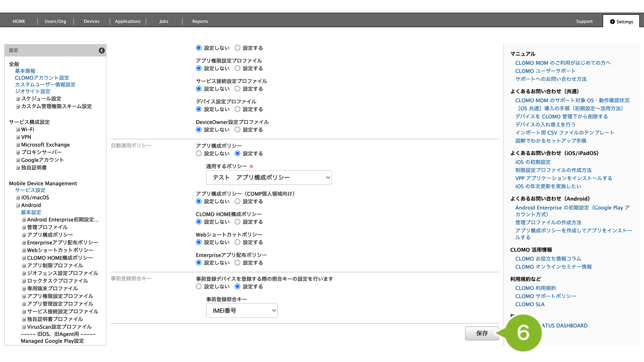Select 設定しない for アプリ構成ポリシー

click(198, 153)
